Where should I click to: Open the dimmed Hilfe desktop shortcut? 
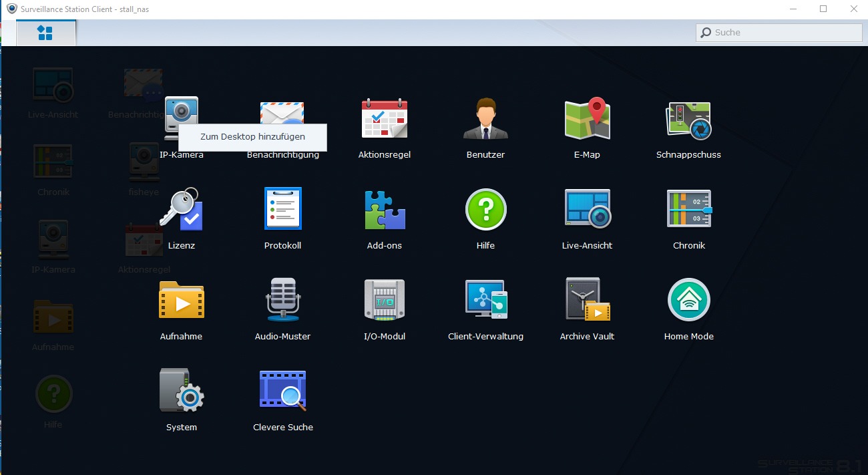coord(53,394)
